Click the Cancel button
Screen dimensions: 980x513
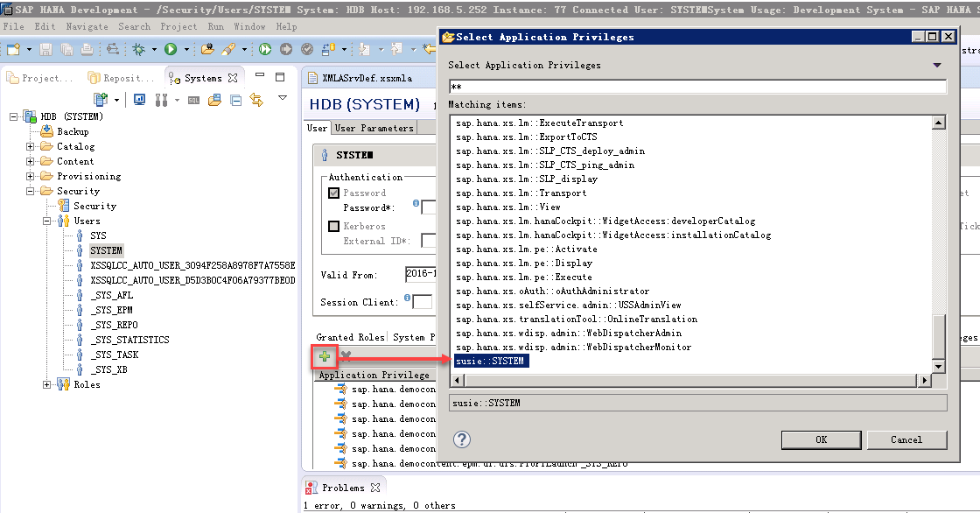pos(906,439)
